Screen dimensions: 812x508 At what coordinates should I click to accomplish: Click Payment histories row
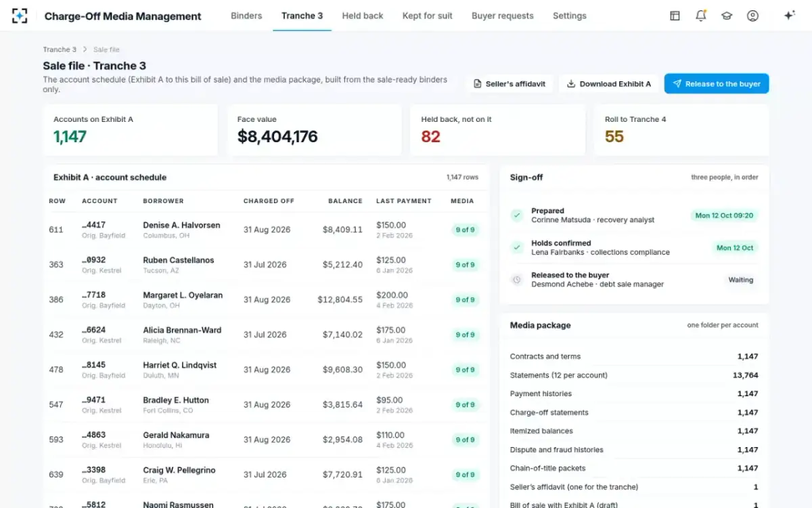click(x=634, y=394)
